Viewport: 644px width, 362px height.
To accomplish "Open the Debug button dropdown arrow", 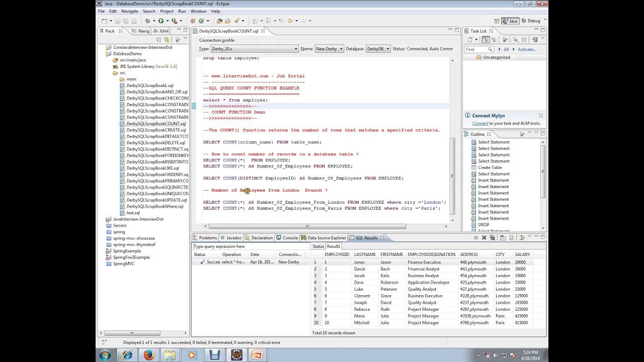I will pyautogui.click(x=154, y=21).
